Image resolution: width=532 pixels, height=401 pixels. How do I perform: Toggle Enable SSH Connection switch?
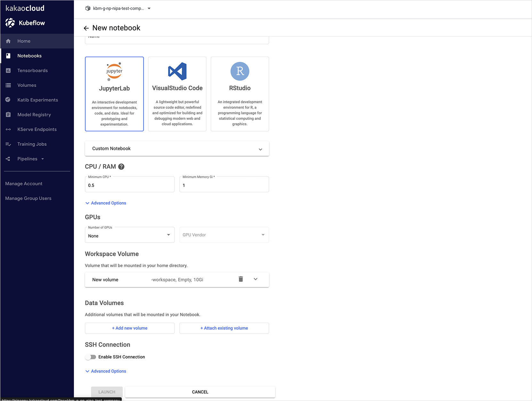pyautogui.click(x=91, y=357)
